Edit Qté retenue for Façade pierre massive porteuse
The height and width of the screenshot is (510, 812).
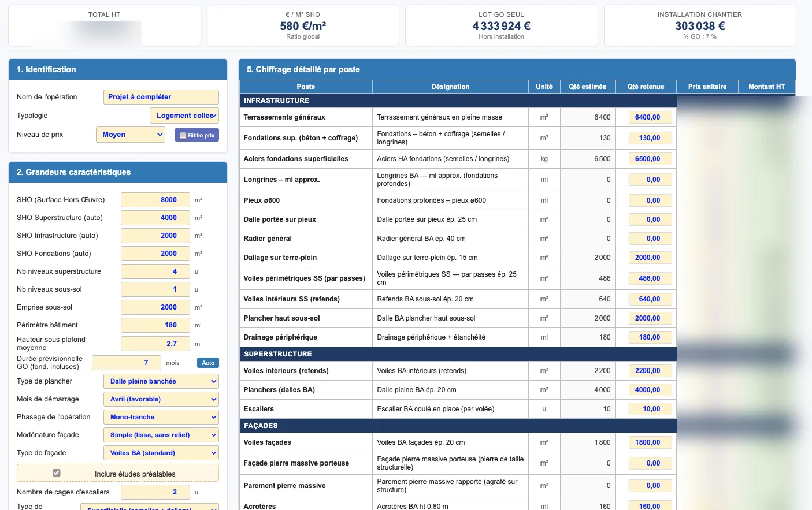[650, 463]
